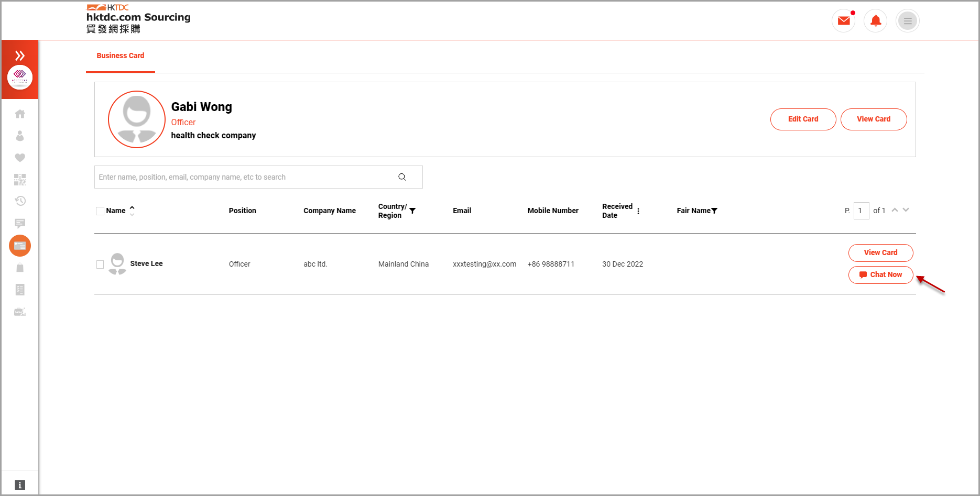Open the profile person icon in sidebar
This screenshot has height=496, width=980.
[x=20, y=136]
